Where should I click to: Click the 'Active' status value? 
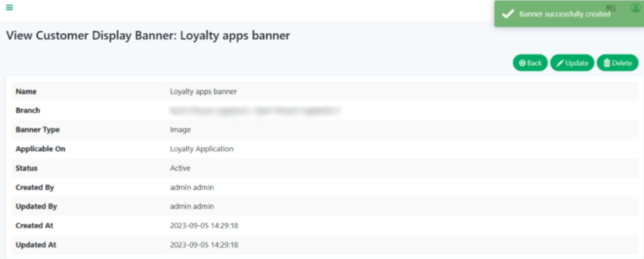point(180,168)
